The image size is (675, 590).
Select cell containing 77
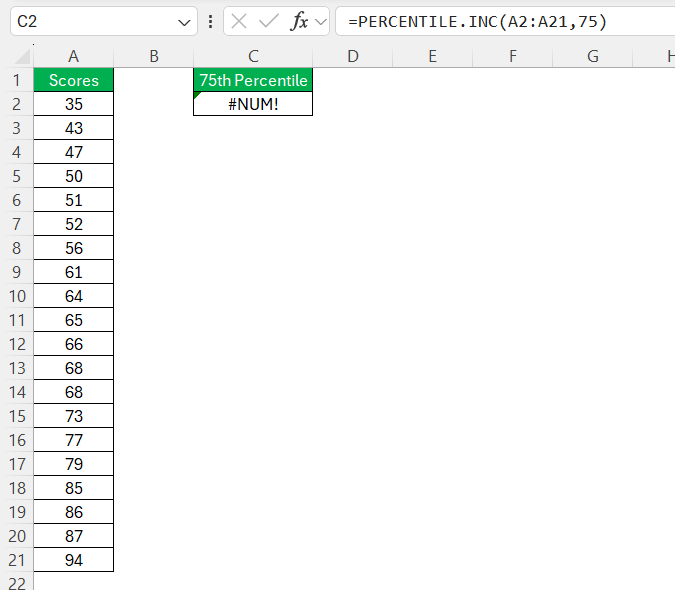[74, 440]
